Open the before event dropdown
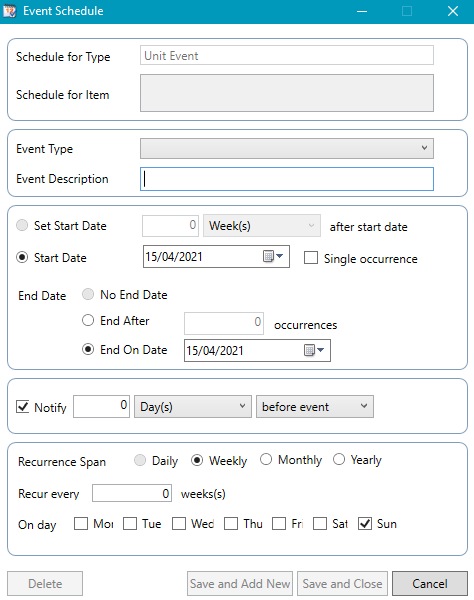474x600 pixels. (x=314, y=406)
